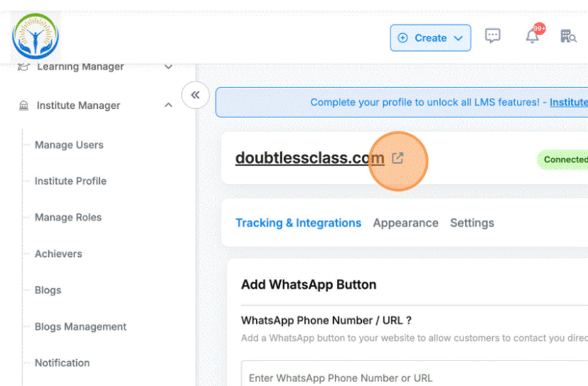Viewport: 588px width, 386px height.
Task: Collapse the sidebar with double-chevron button
Action: tap(195, 95)
